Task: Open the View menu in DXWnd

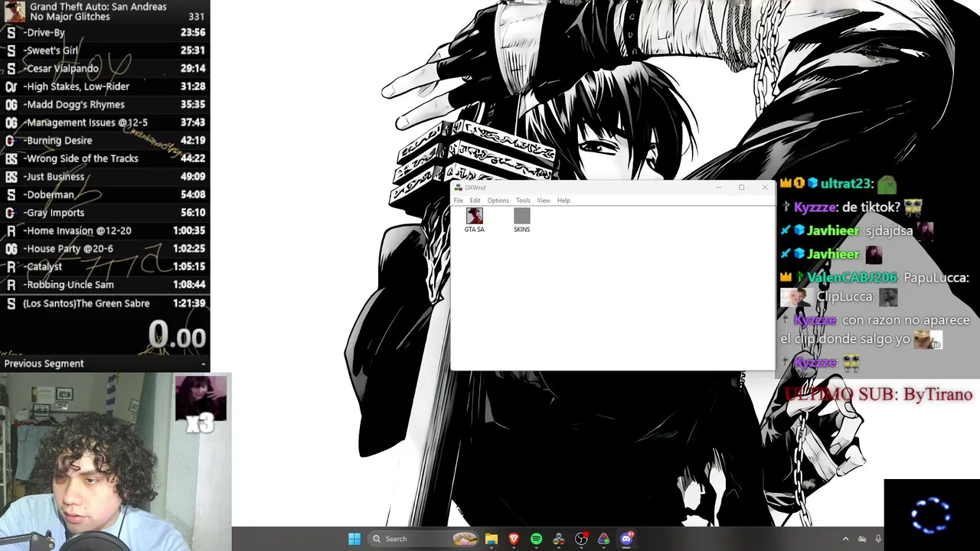Action: (544, 201)
